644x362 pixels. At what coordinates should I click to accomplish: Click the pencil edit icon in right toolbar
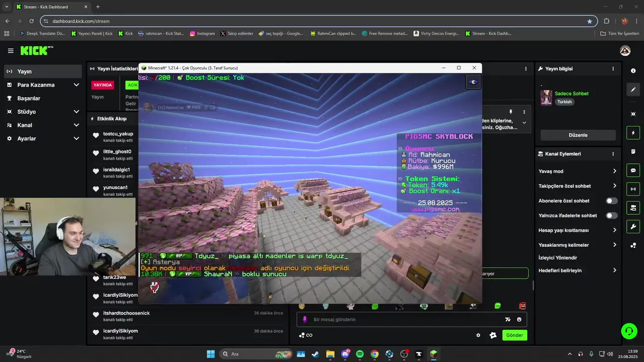click(x=633, y=89)
